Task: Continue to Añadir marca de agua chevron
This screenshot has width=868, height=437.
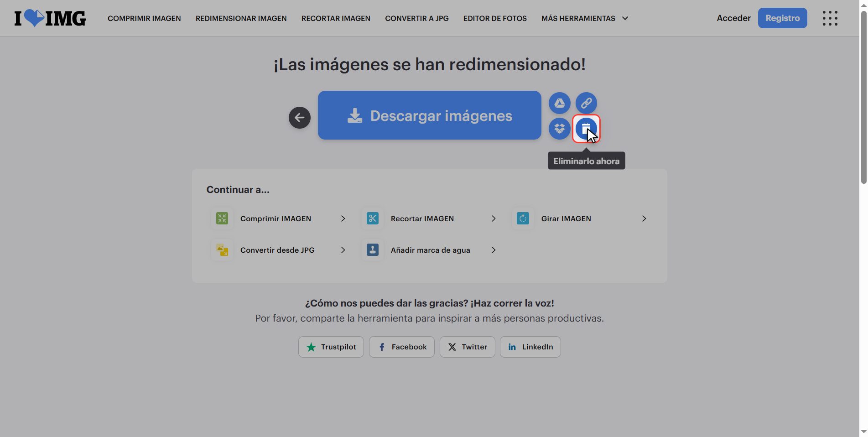Action: coord(494,250)
